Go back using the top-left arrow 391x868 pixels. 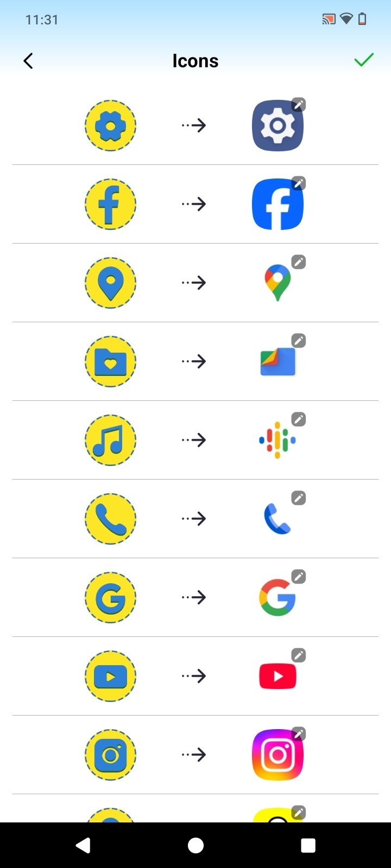point(28,61)
